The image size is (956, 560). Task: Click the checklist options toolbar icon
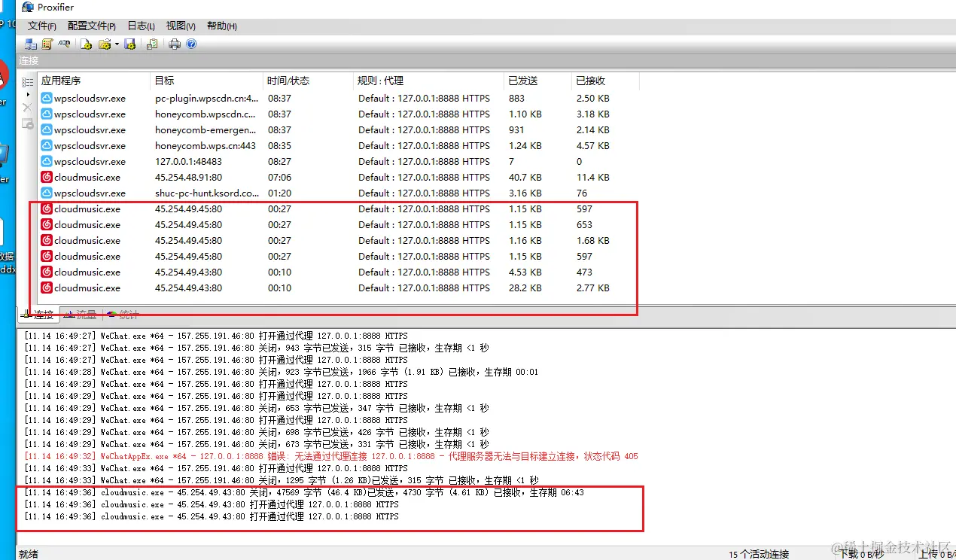(x=152, y=44)
